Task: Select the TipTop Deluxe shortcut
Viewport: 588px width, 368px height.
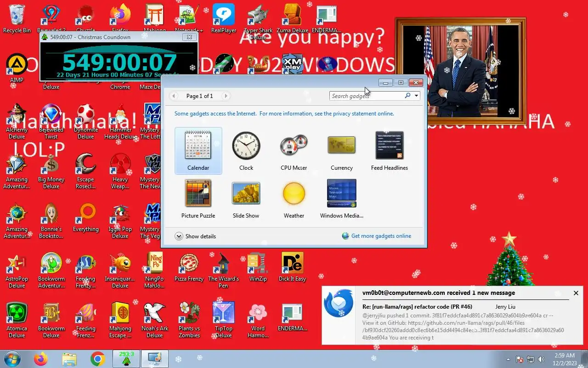Action: point(224,321)
